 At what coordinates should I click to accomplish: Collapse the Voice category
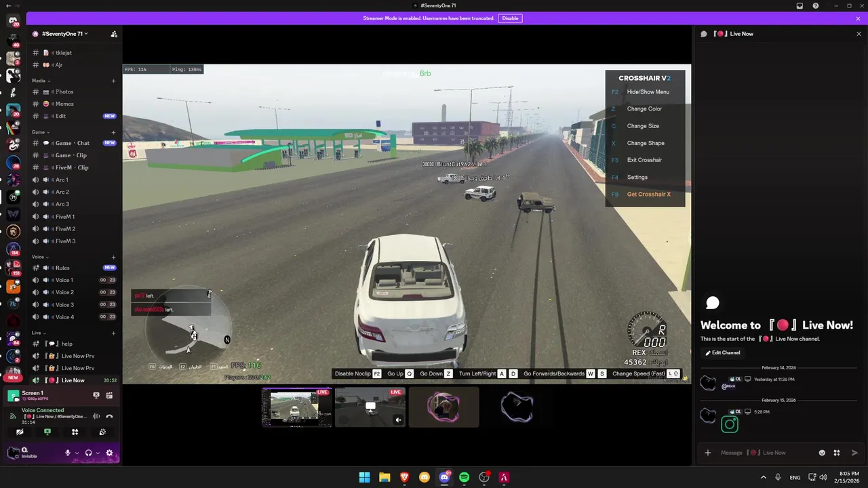pos(41,257)
